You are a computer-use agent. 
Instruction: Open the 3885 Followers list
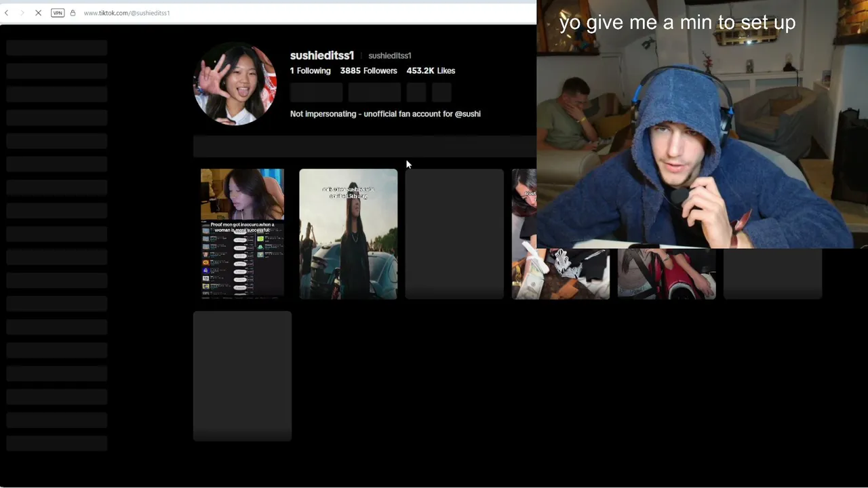click(x=368, y=70)
